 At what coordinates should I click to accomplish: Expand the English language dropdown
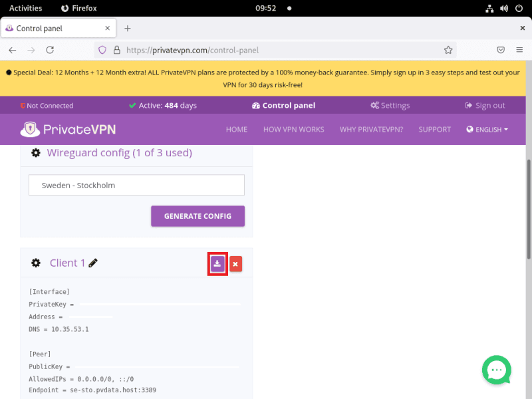[x=487, y=130]
